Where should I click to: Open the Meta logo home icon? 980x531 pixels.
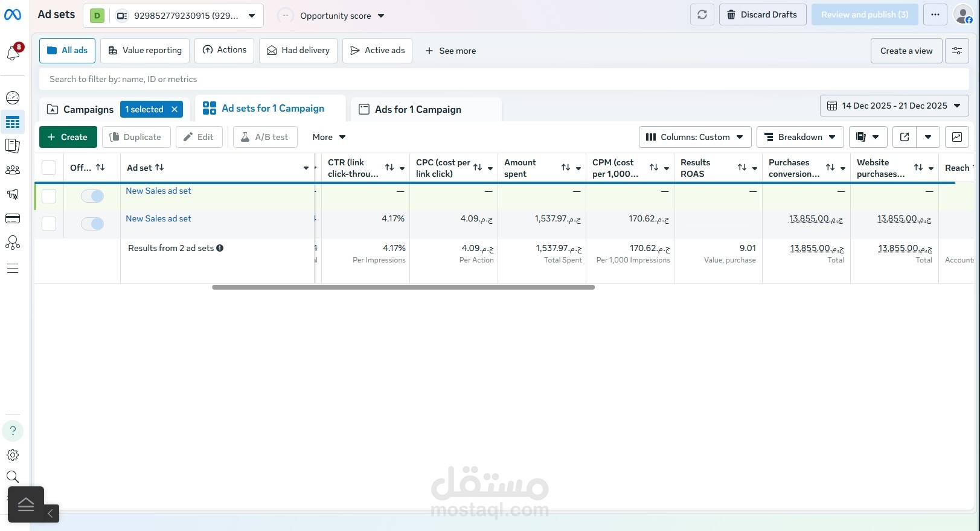coord(13,14)
